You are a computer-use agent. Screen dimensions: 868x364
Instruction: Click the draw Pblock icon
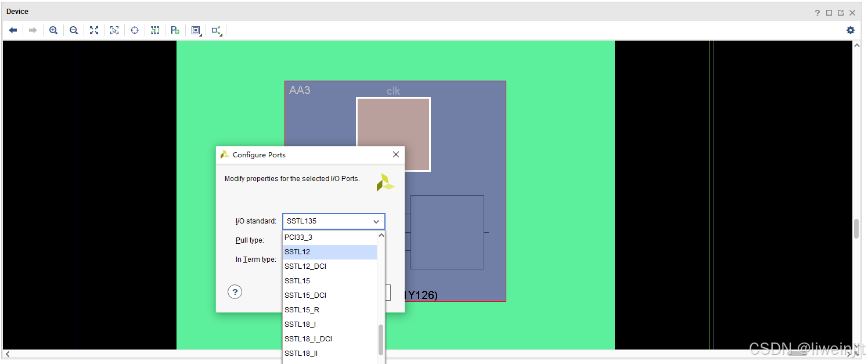[175, 30]
